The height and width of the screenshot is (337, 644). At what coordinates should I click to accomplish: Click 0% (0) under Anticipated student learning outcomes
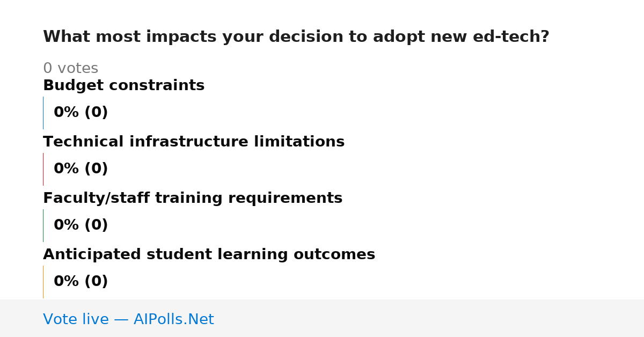point(80,282)
